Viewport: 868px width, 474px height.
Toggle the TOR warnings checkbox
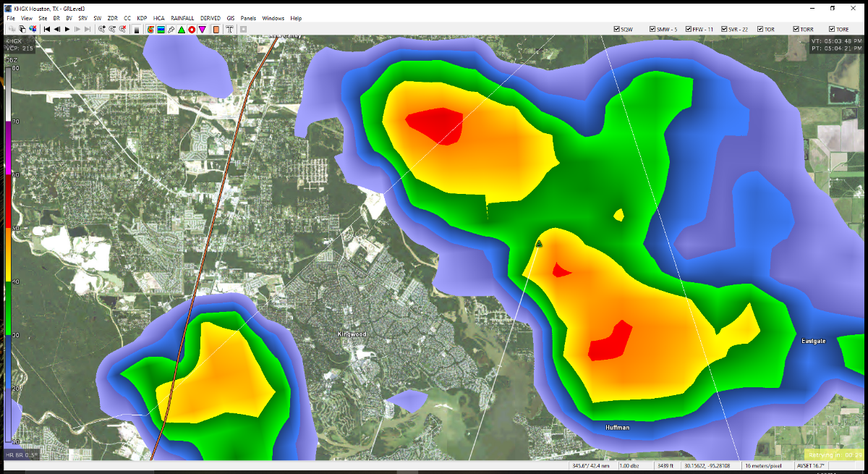(760, 29)
